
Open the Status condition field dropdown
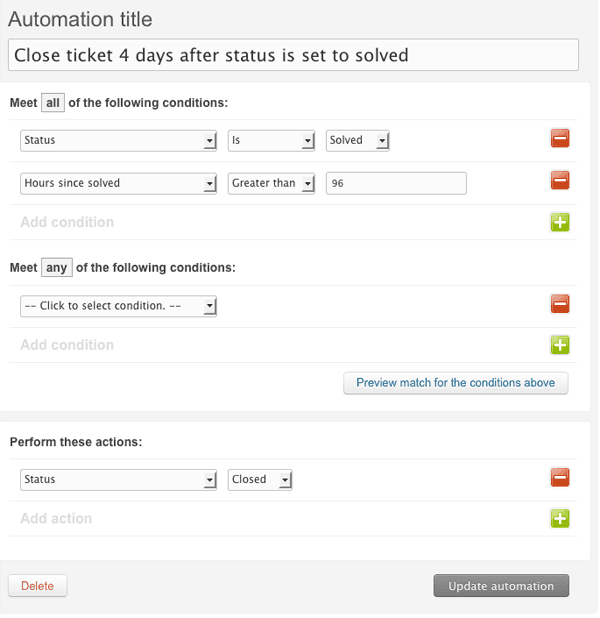pyautogui.click(x=118, y=141)
